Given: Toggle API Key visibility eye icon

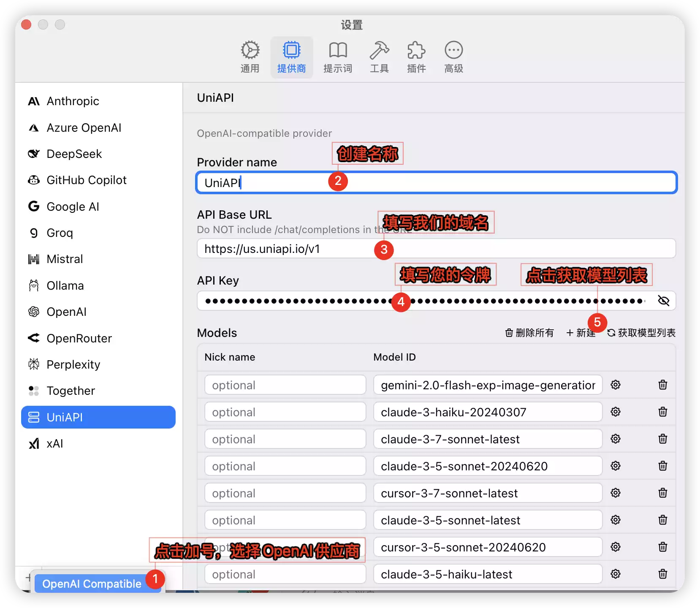Looking at the screenshot, I should [663, 301].
